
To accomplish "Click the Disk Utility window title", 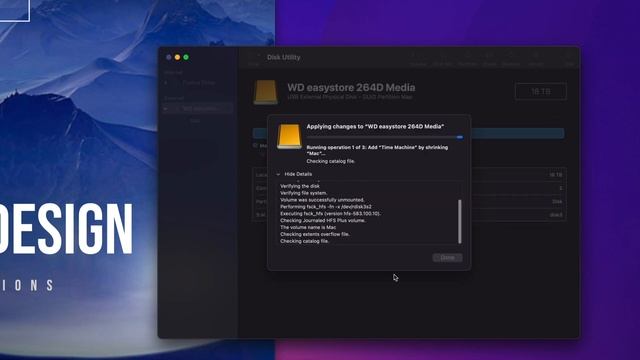I will [x=284, y=58].
